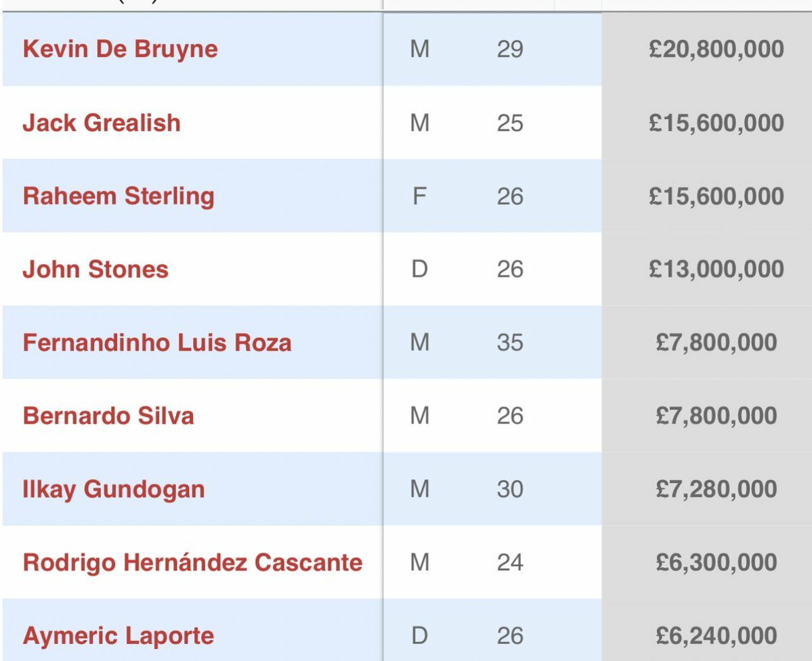Click Bernardo Silva's name

tap(108, 416)
